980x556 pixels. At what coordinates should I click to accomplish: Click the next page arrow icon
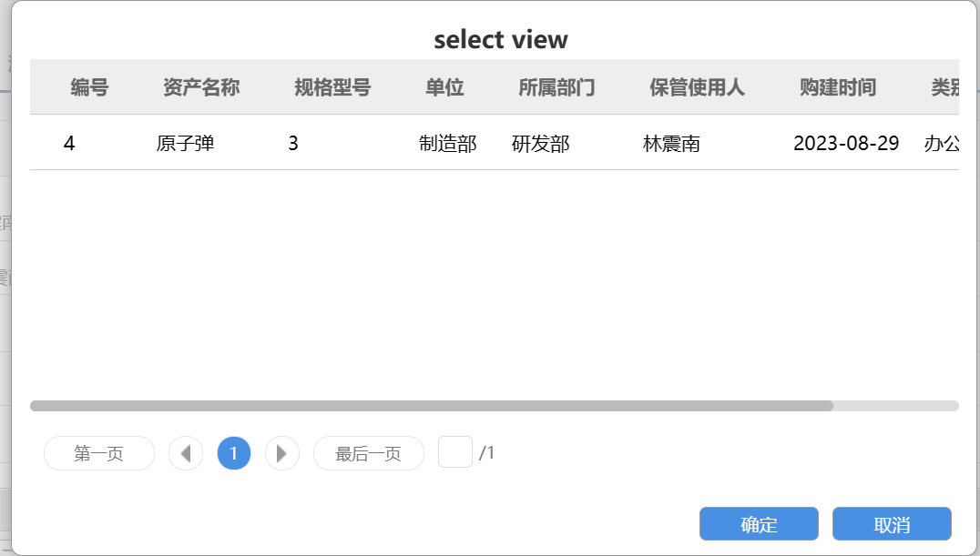pyautogui.click(x=282, y=453)
